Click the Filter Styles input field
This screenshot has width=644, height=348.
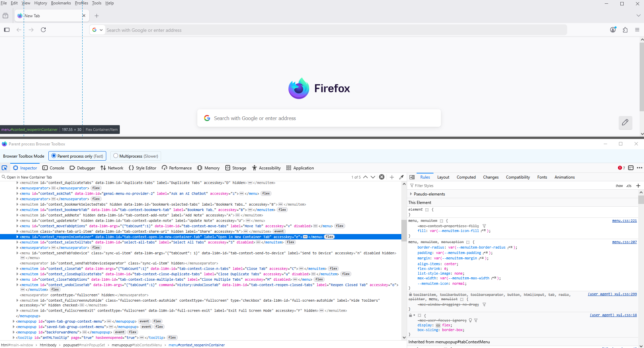(x=511, y=186)
